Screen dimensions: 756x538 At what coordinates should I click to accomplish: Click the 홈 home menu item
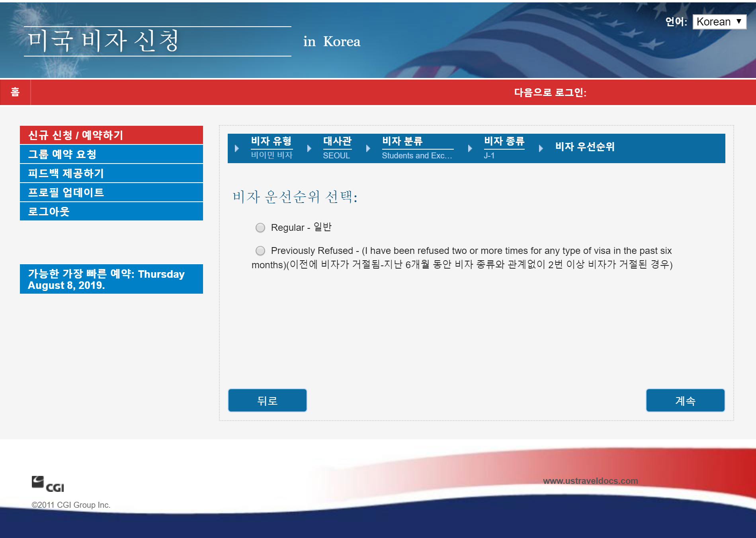click(x=15, y=92)
